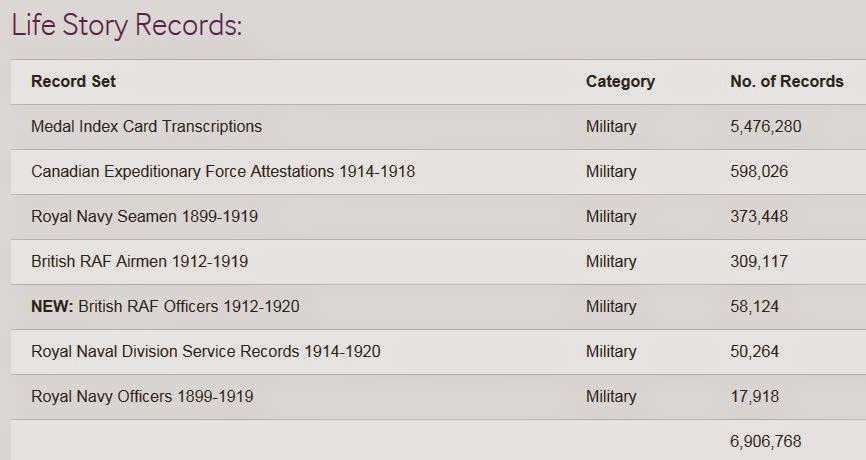Open Royal Navy Officers 1899-1919 record set

(x=142, y=397)
